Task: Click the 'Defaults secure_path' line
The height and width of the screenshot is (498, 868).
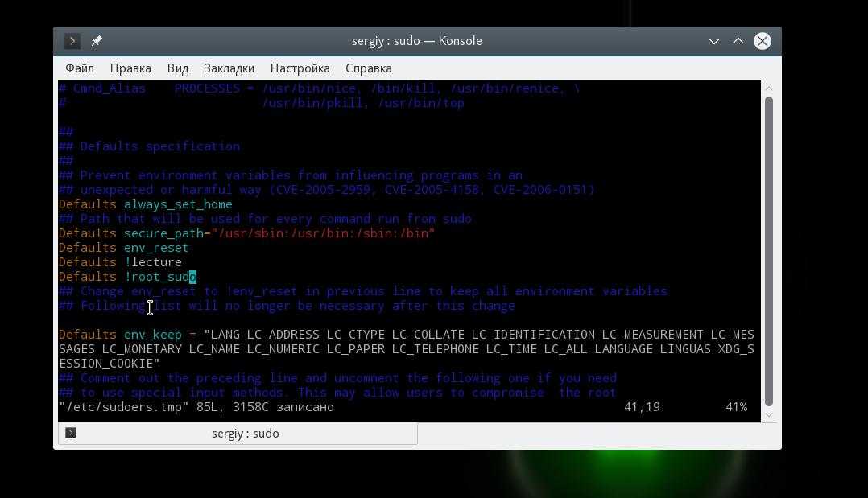Action: 247,233
